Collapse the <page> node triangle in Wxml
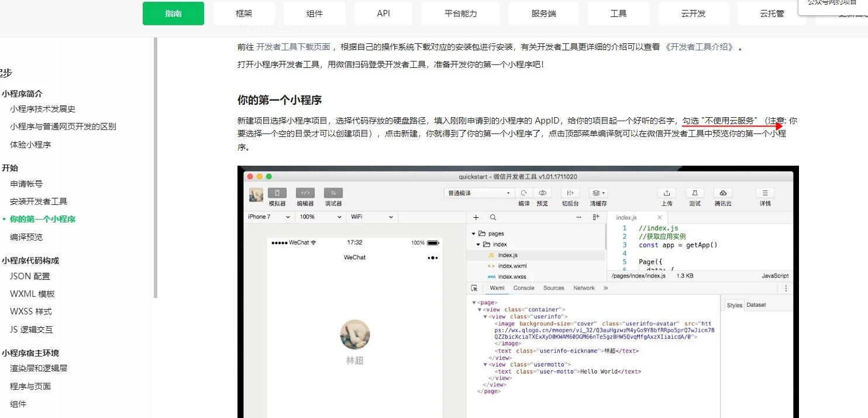Image resolution: width=868 pixels, height=418 pixels. pos(474,303)
